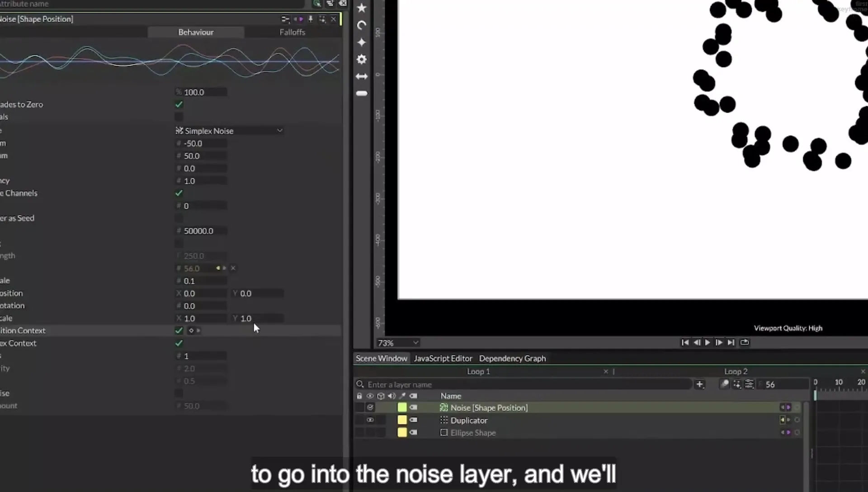
Task: Select the arc shape tool
Action: click(362, 25)
